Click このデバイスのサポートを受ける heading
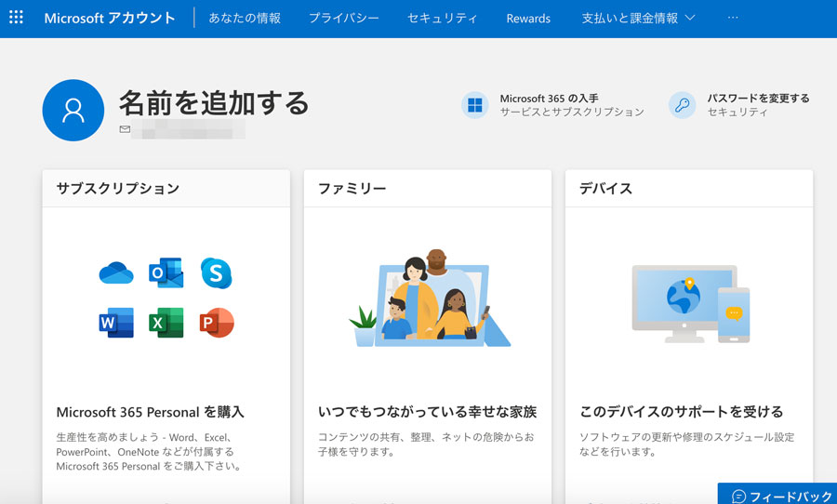 [x=681, y=412]
